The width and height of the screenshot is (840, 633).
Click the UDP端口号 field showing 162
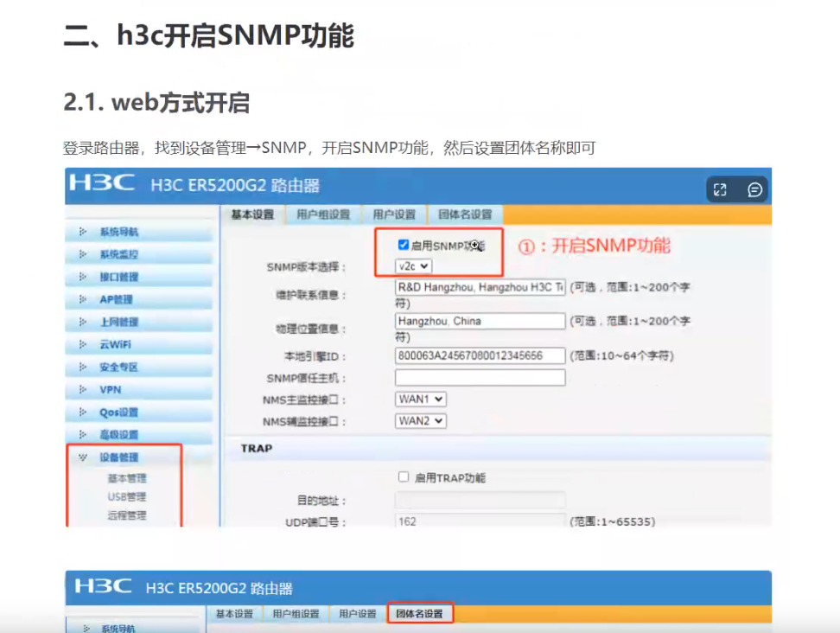[x=480, y=521]
